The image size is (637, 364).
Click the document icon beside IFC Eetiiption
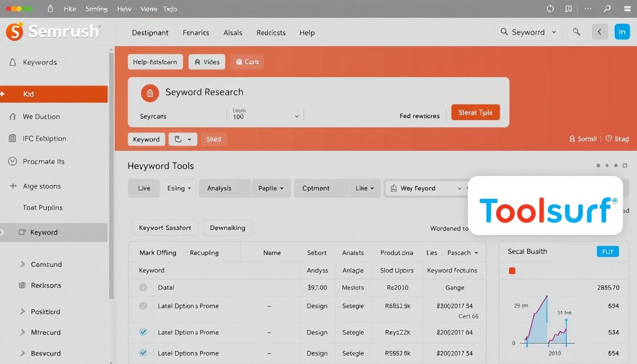(x=13, y=138)
